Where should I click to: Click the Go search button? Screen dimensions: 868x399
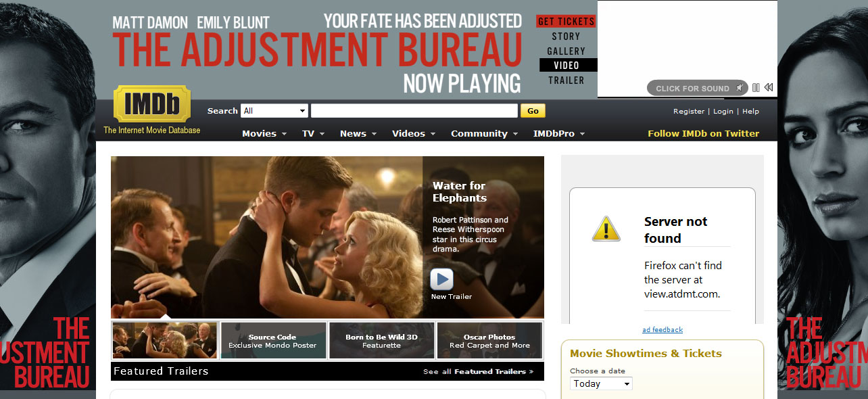[x=533, y=111]
